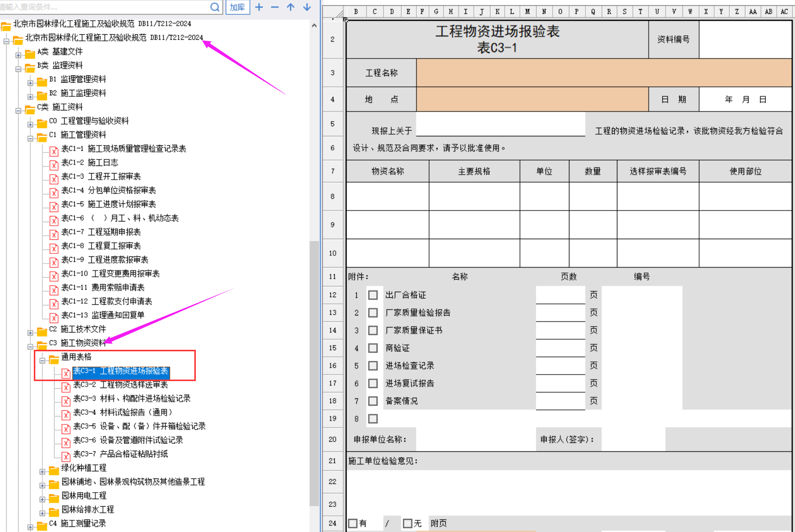Click the minus remove icon in toolbar
This screenshot has height=532, width=795.
coord(275,7)
